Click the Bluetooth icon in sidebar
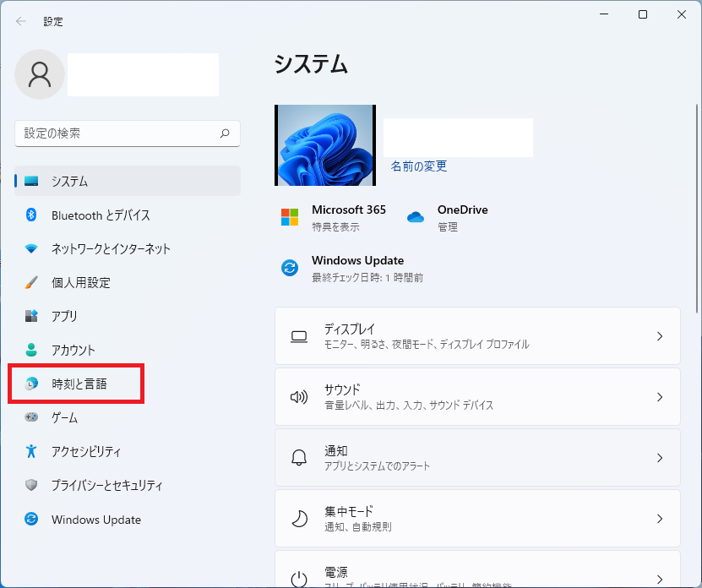Viewport: 702px width, 588px height. tap(31, 215)
